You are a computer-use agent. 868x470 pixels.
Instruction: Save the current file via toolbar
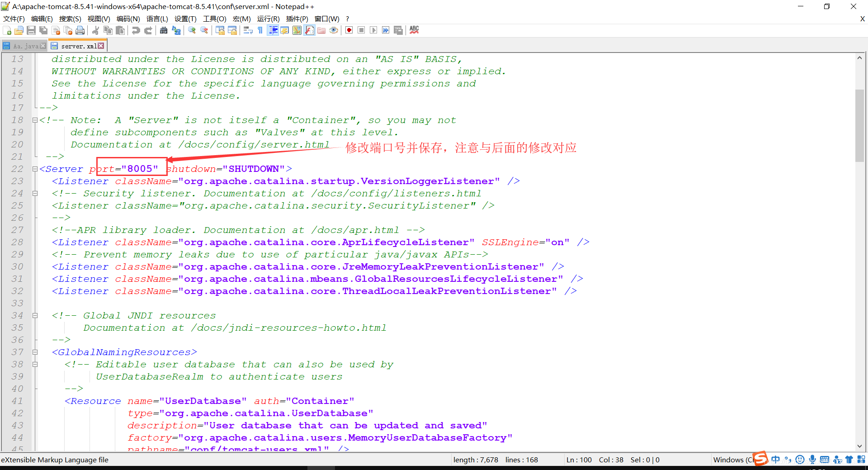click(31, 30)
